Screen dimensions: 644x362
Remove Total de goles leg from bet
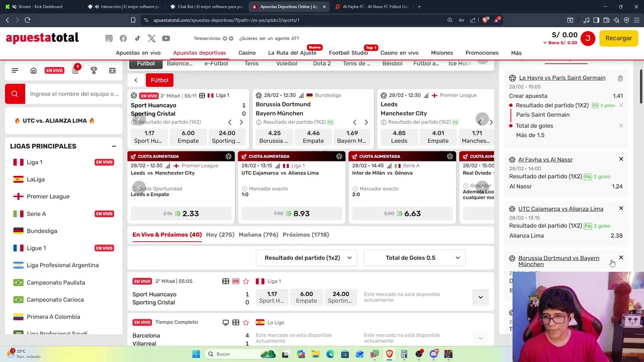click(x=621, y=126)
